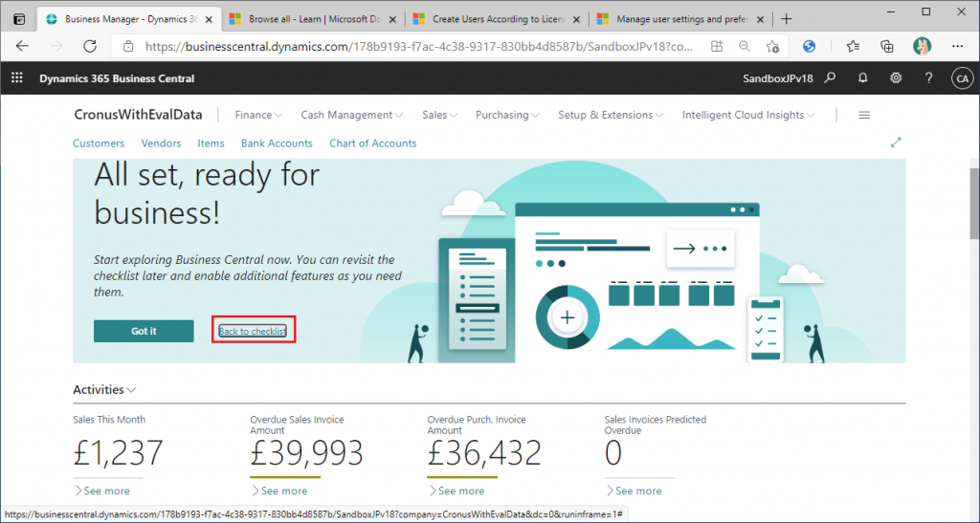
Task: Reload the page with refresh icon
Action: 90,46
